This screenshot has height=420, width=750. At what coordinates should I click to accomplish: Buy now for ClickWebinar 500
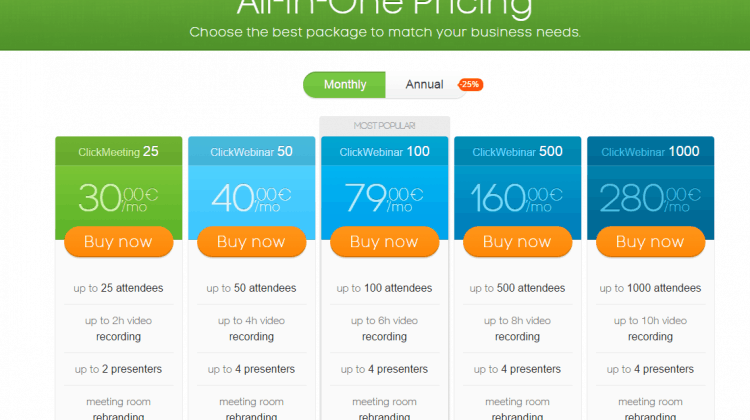pyautogui.click(x=518, y=242)
